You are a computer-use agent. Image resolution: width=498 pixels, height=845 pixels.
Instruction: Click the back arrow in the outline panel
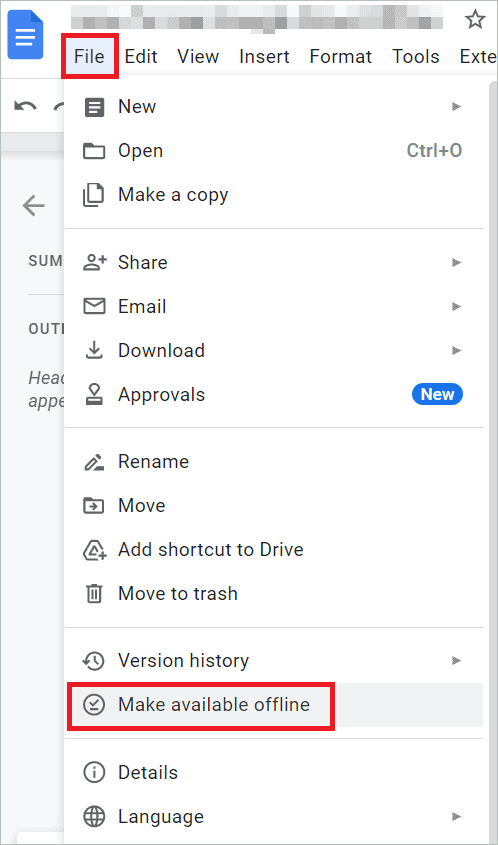(x=33, y=205)
